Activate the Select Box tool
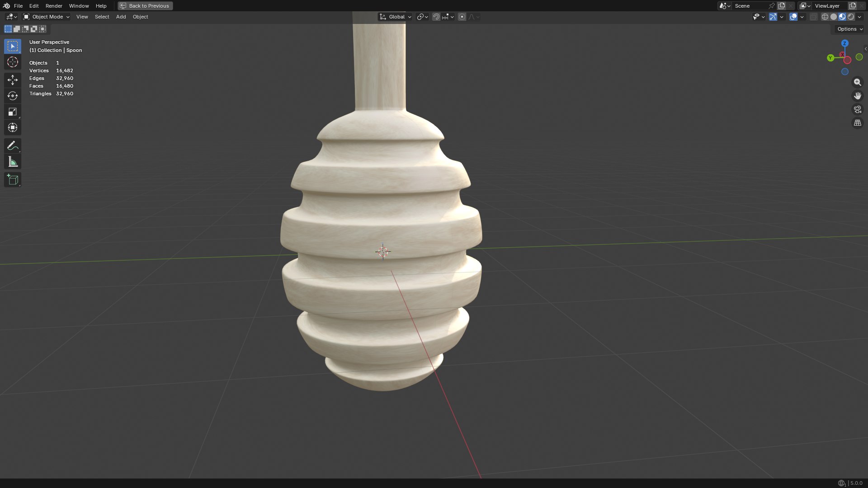The image size is (868, 488). (13, 46)
